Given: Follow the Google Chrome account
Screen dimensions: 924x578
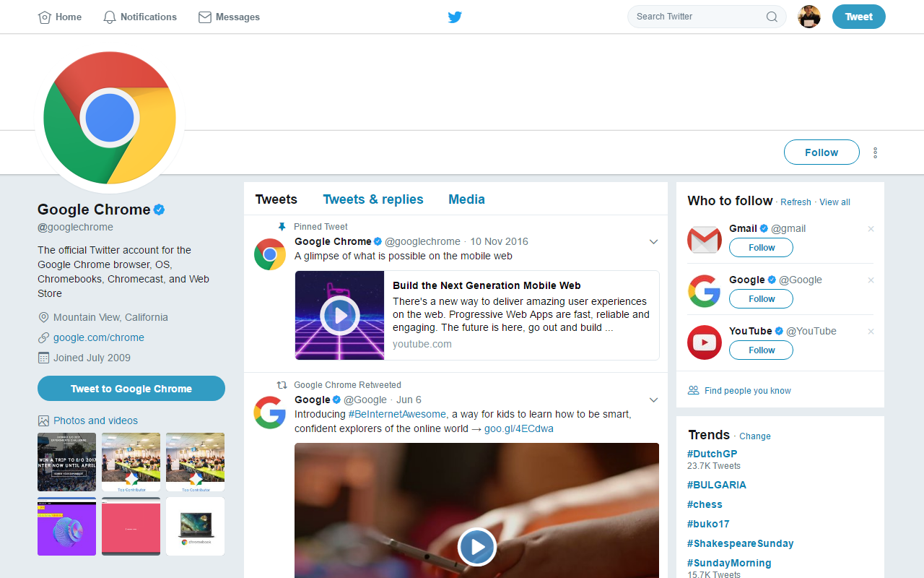Looking at the screenshot, I should (821, 152).
